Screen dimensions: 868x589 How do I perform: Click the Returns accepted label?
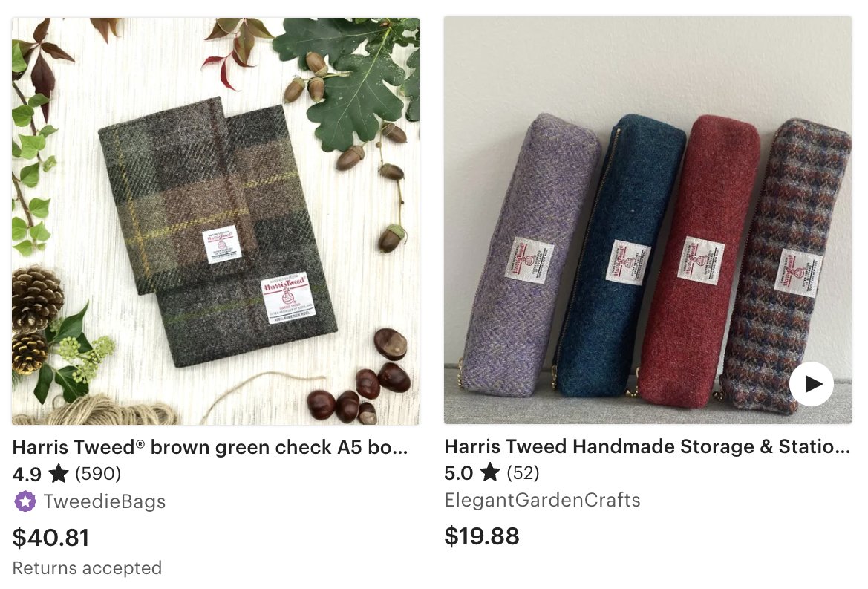pos(87,568)
